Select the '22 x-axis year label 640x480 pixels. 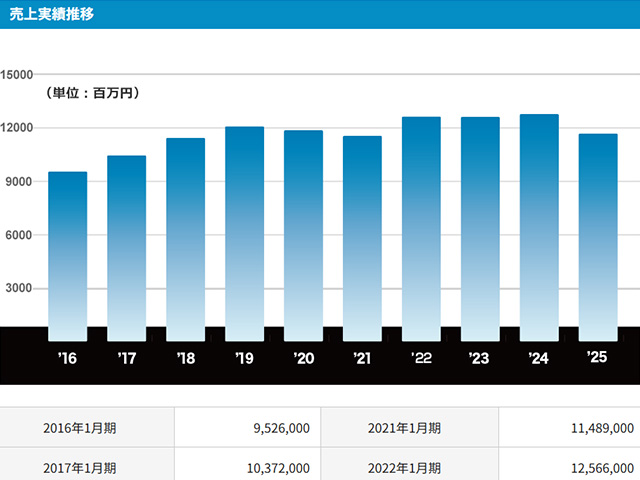421,358
